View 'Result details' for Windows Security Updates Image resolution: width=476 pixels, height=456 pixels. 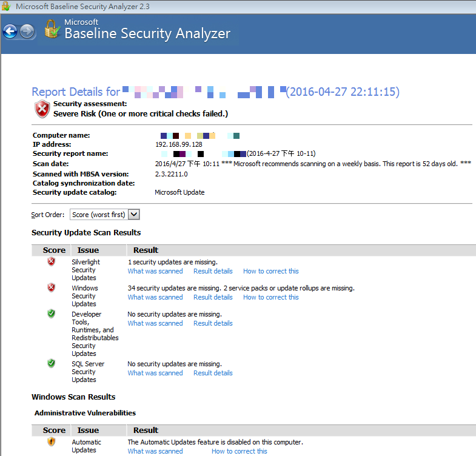pos(213,297)
